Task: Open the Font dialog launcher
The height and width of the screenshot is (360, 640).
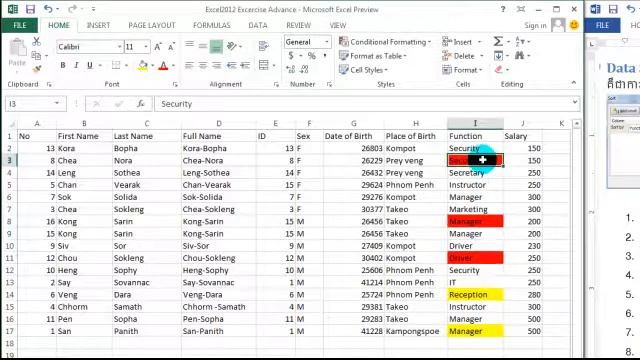Action: pyautogui.click(x=175, y=84)
